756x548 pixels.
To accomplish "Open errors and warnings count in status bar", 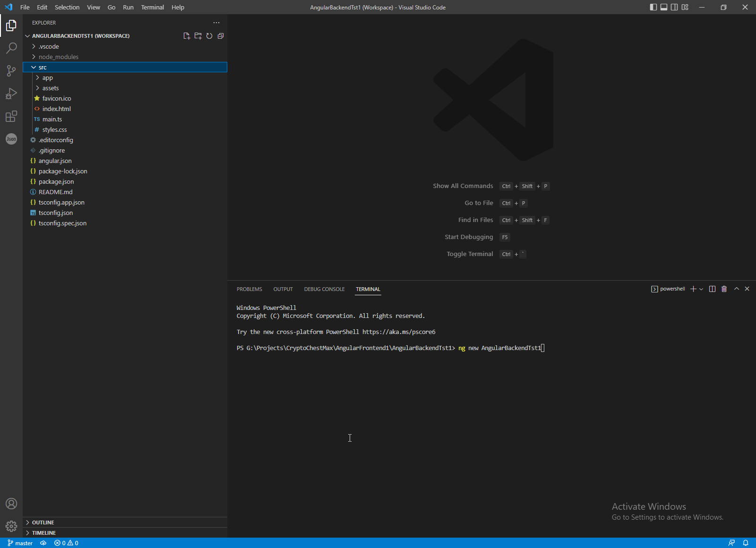I will pos(67,543).
